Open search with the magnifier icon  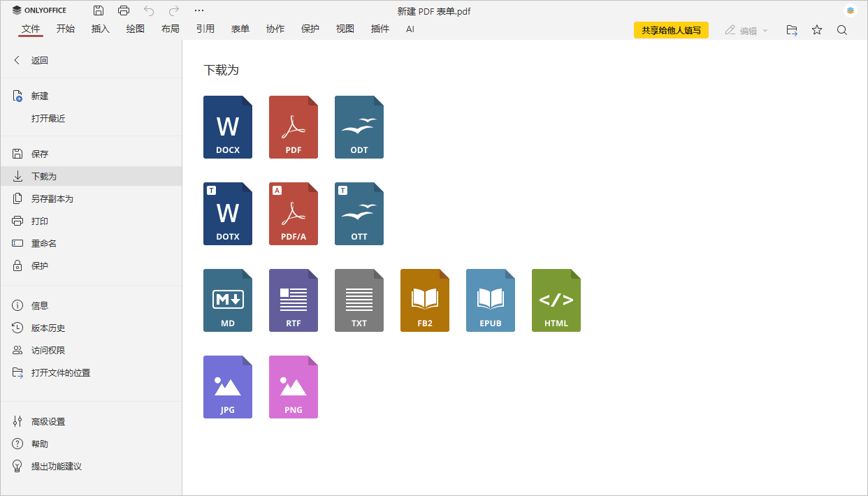(841, 30)
